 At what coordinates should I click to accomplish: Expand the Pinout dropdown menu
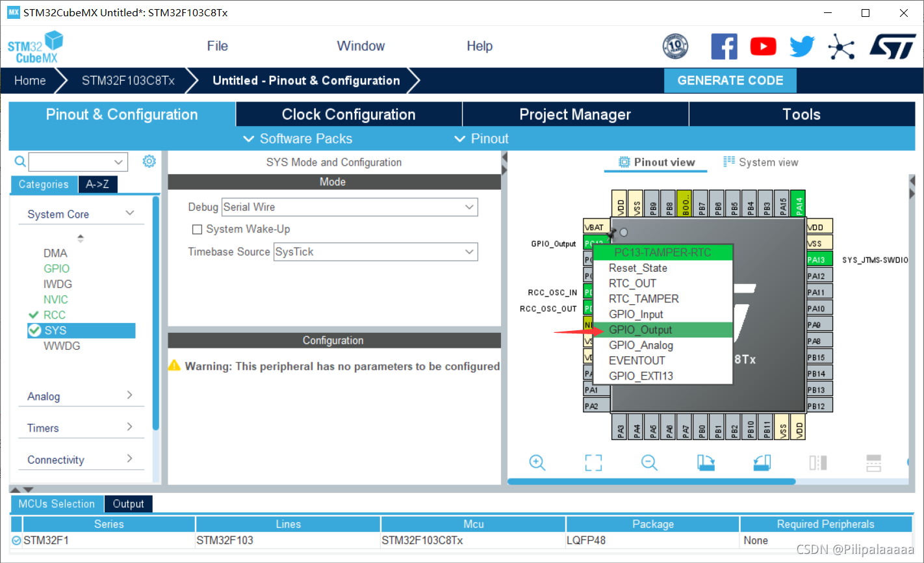(x=481, y=138)
